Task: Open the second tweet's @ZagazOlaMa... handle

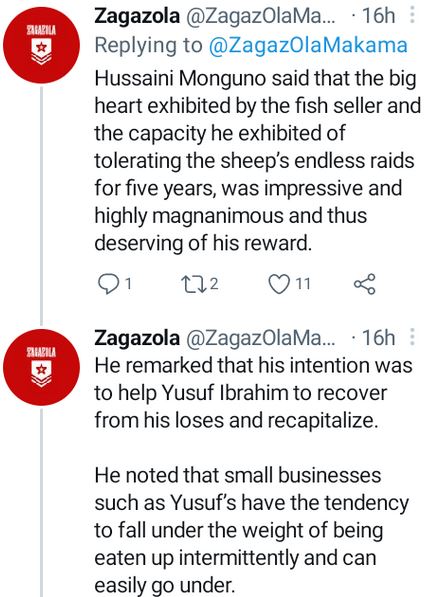Action: [261, 338]
